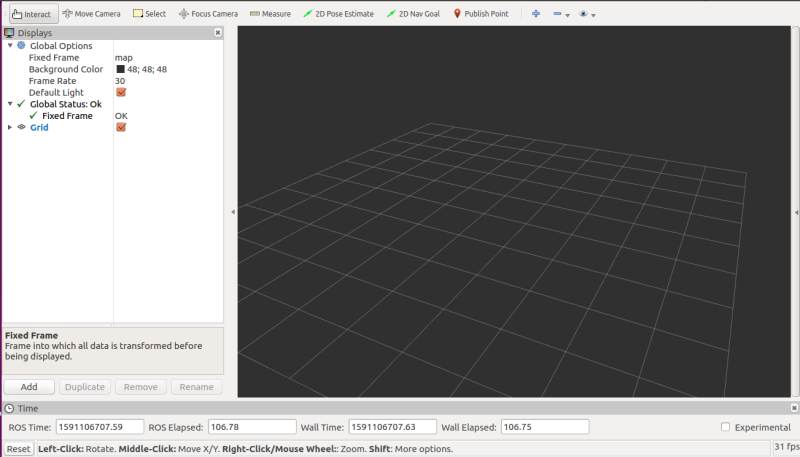Click the Fixed Frame status OK value
The height and width of the screenshot is (457, 800).
[121, 116]
